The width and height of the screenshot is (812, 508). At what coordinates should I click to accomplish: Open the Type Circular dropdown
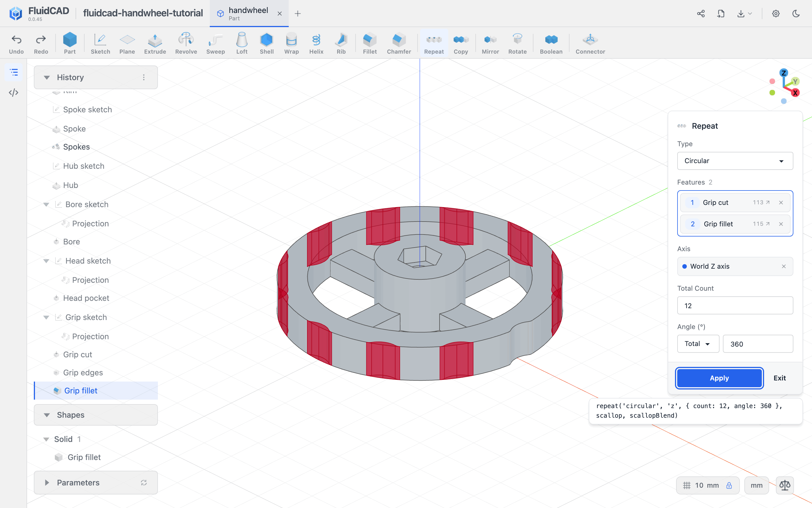coord(735,161)
